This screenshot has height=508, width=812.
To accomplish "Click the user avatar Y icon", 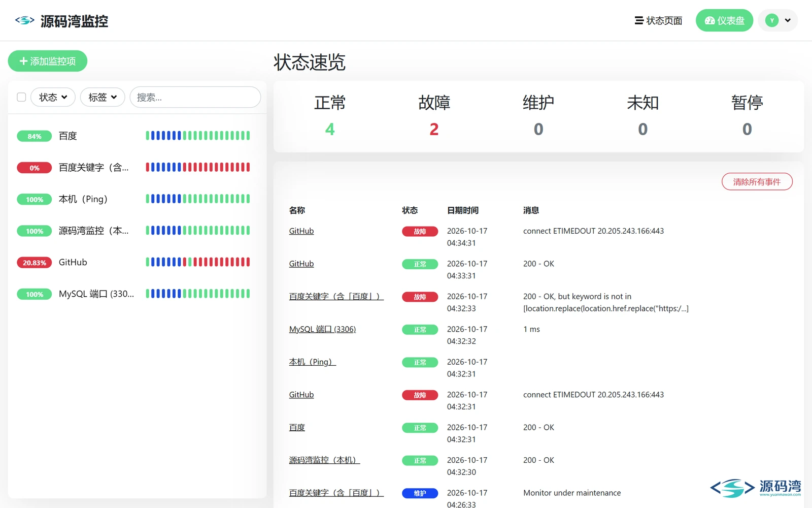I will click(x=771, y=20).
